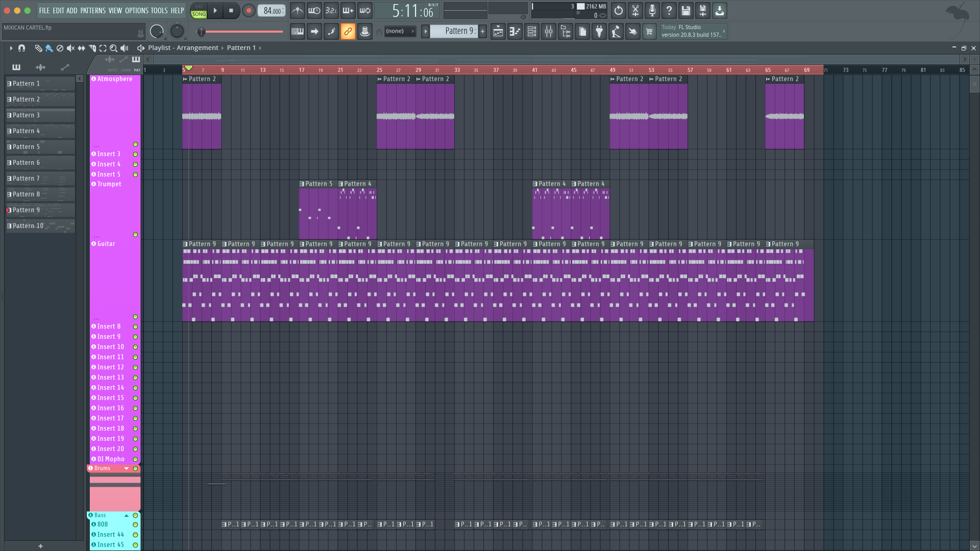Viewport: 980px width, 551px height.
Task: Select the Slice tool
Action: pos(92,48)
